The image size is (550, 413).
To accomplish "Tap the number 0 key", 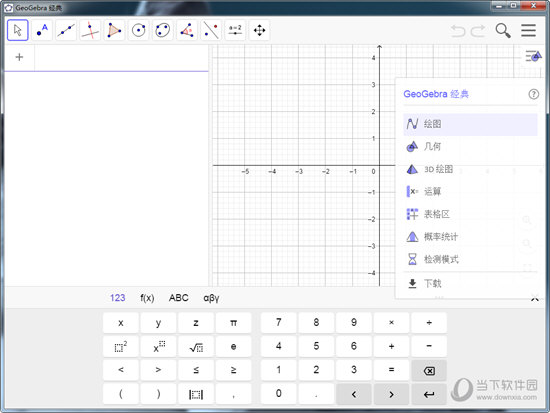I will (x=279, y=394).
